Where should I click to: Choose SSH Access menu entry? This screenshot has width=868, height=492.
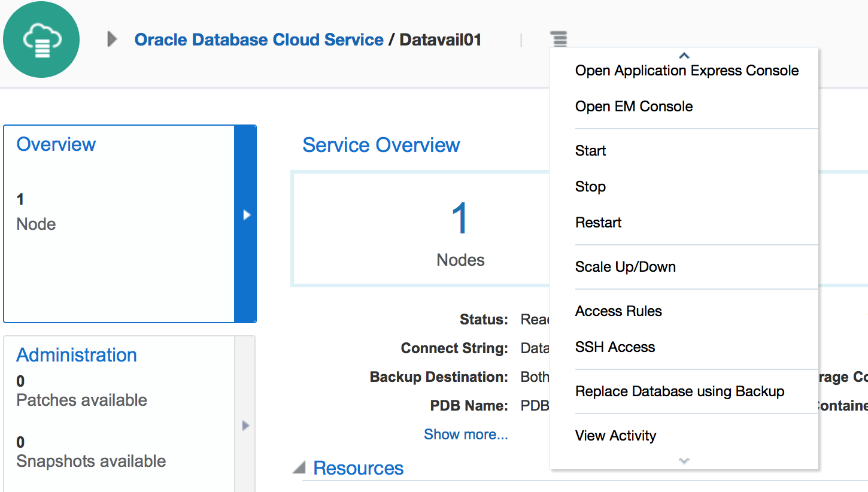[615, 347]
